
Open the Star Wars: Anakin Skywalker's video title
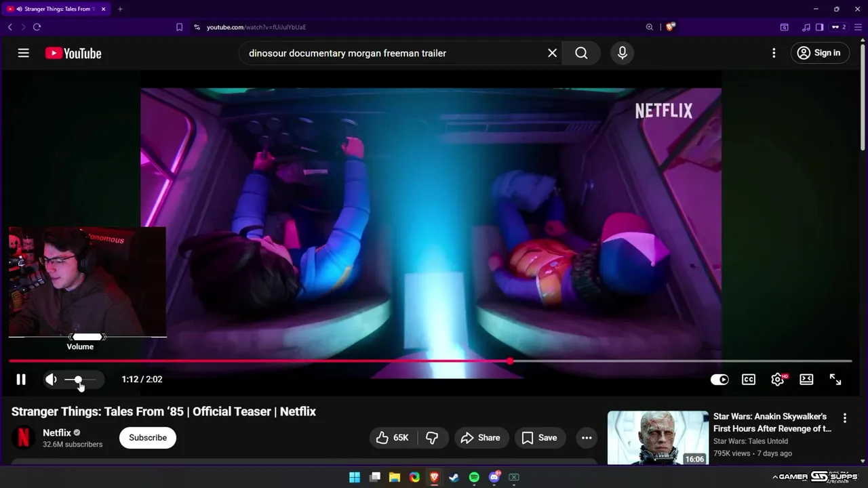coord(772,422)
